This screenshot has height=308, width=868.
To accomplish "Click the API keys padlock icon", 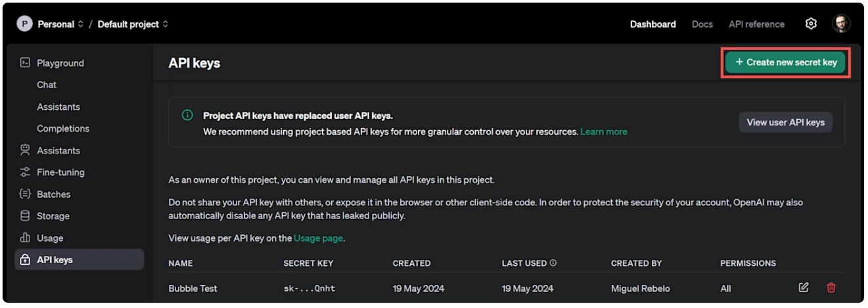I will tap(25, 259).
